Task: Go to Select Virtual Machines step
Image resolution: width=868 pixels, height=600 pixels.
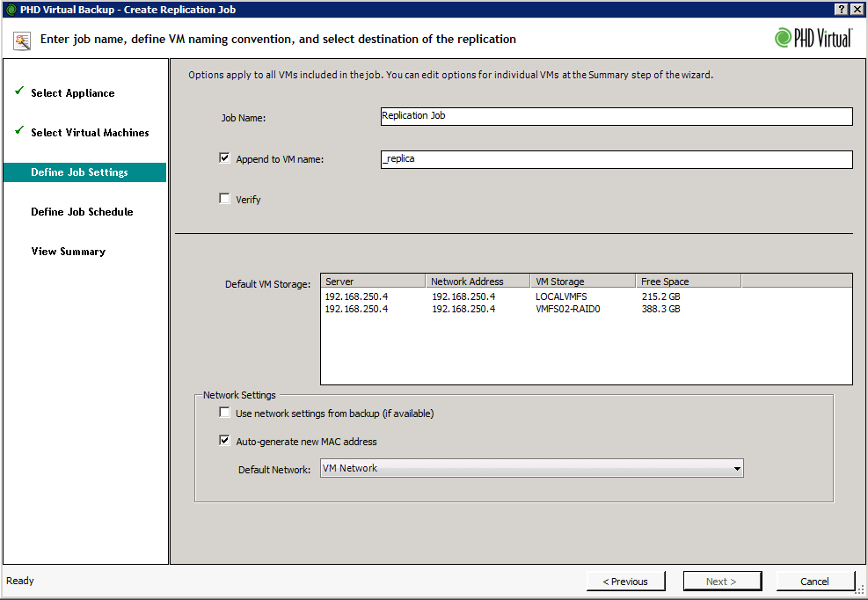Action: [90, 133]
